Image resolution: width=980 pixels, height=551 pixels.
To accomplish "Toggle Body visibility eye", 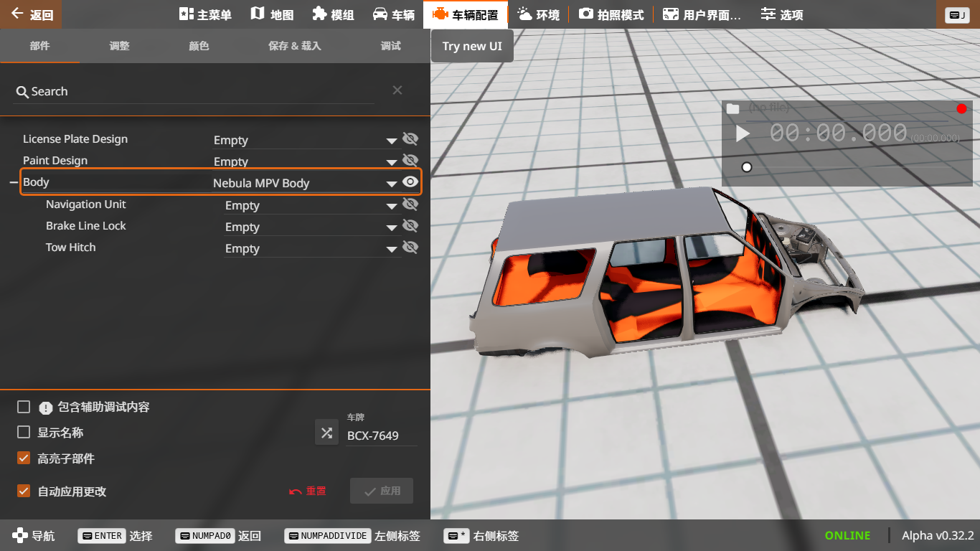I will pos(410,182).
